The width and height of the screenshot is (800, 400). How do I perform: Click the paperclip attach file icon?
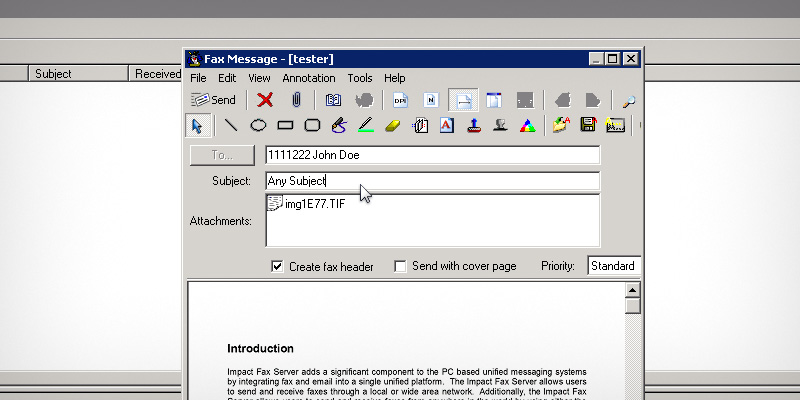296,100
